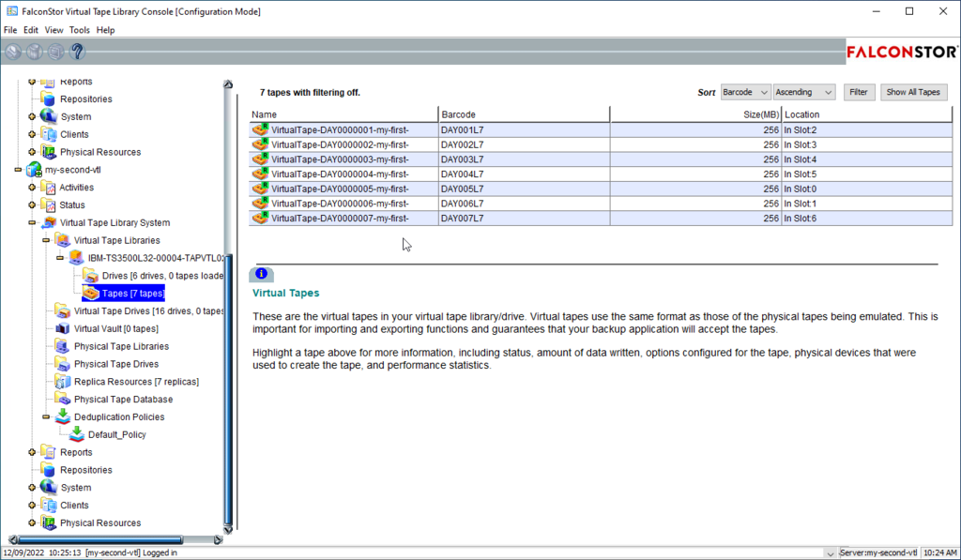
Task: Open the Tools menu
Action: 79,30
